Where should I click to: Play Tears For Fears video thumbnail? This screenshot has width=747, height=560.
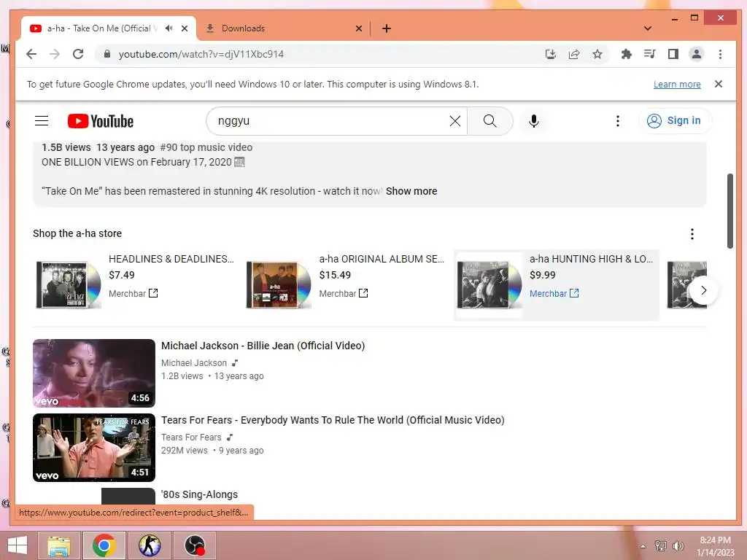click(94, 448)
